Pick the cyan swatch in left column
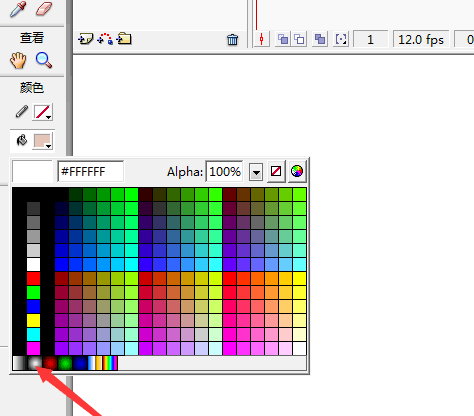 click(33, 334)
